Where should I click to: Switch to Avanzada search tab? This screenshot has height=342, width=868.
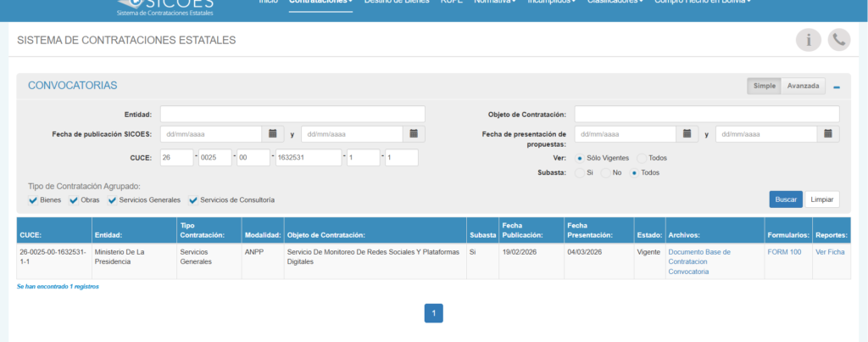tap(802, 86)
